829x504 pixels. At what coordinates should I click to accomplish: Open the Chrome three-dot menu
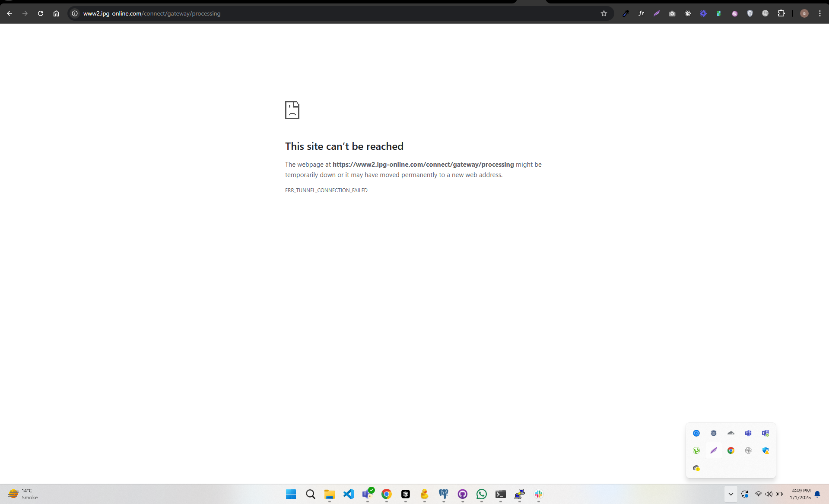[x=819, y=13]
